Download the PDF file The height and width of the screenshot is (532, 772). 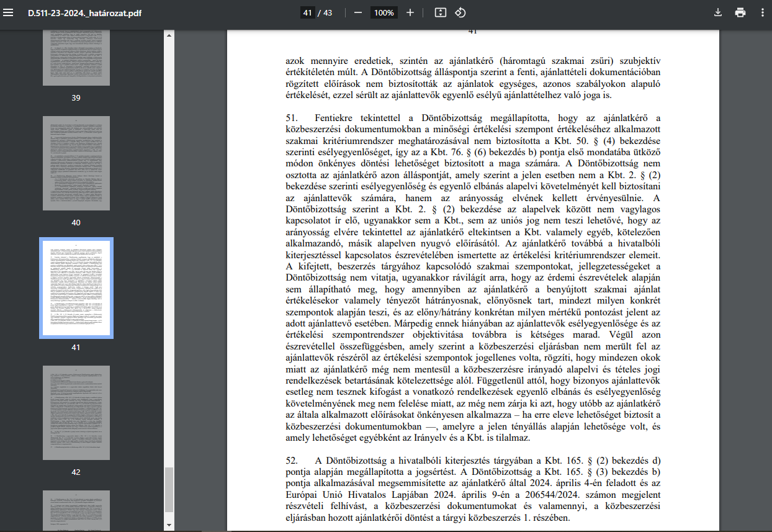[x=718, y=12]
